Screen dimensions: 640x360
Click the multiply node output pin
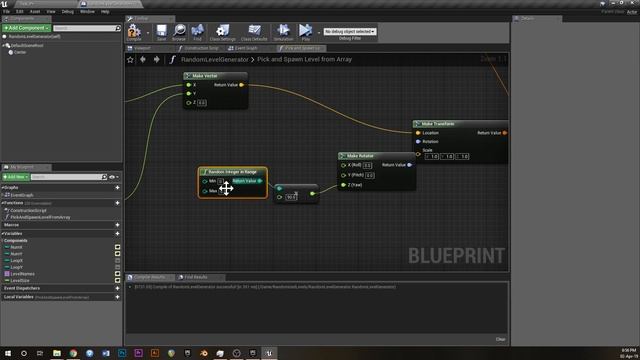(x=313, y=193)
